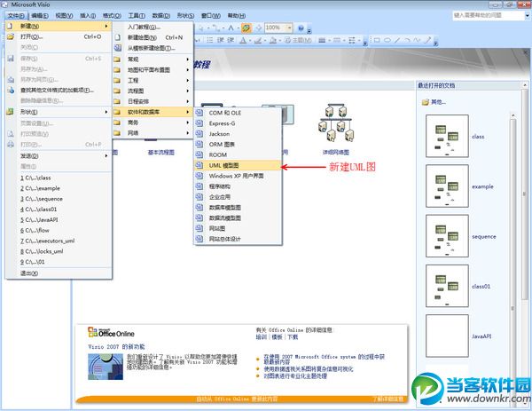
Task: Choose Open (打开) Ctrl+O menu entry
Action: pyautogui.click(x=59, y=36)
